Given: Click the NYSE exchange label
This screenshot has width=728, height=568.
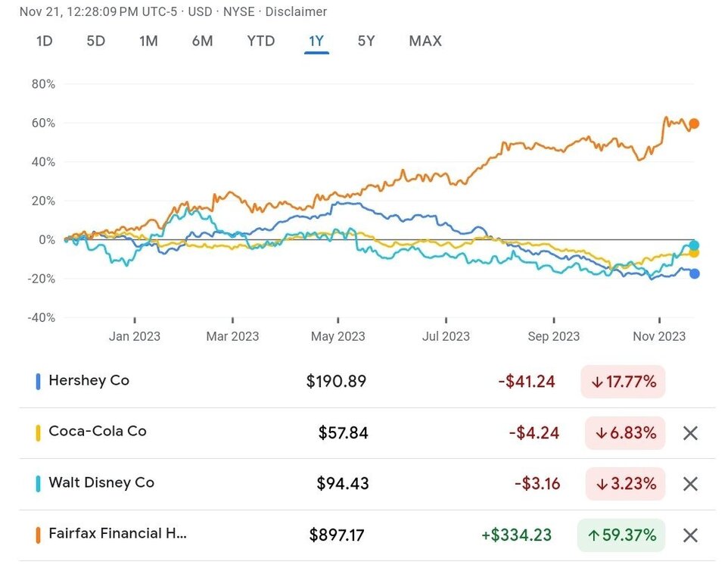Looking at the screenshot, I should (239, 11).
